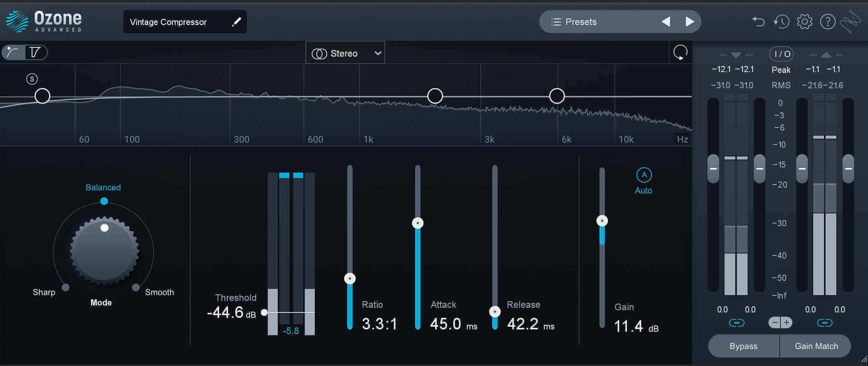
Task: Click the Threshold handle on the meter
Action: point(264,312)
